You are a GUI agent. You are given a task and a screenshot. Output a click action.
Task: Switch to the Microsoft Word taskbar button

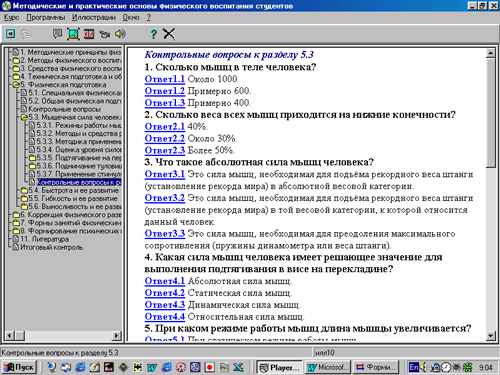coord(328,367)
